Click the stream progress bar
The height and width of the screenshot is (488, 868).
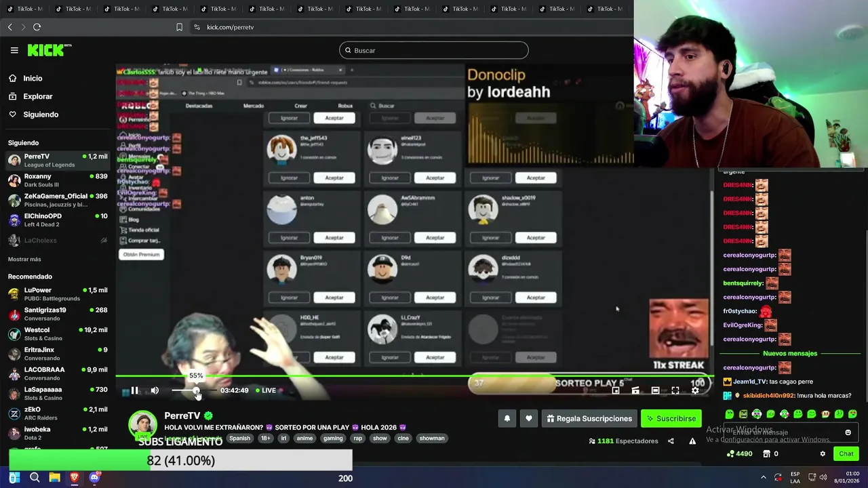(x=414, y=376)
